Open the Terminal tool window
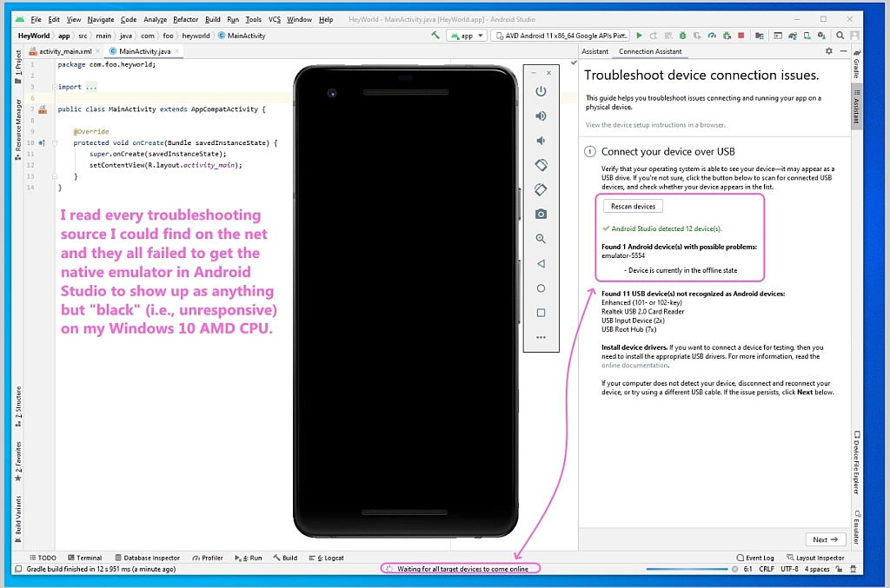Screen dimensions: 890x588 tap(84, 558)
